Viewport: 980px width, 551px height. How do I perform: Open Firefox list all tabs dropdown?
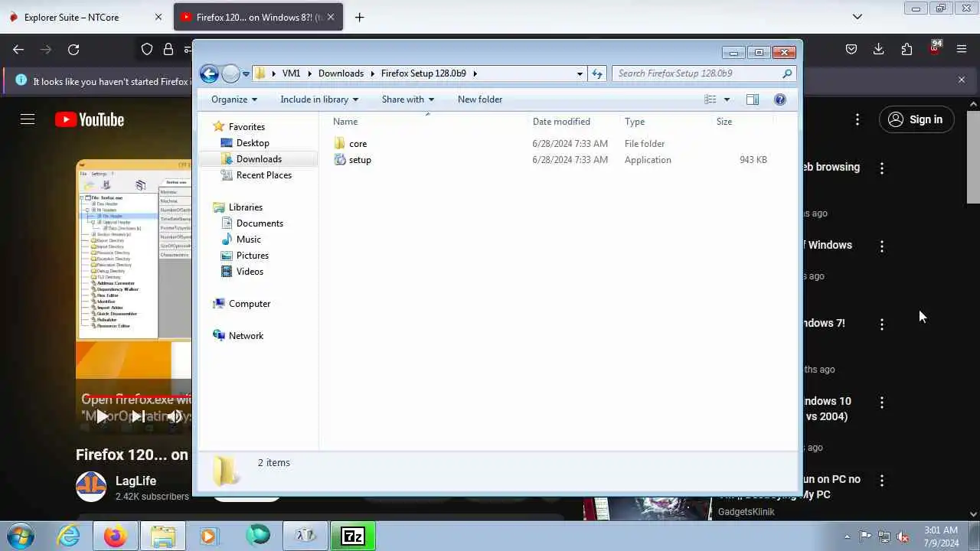857,17
